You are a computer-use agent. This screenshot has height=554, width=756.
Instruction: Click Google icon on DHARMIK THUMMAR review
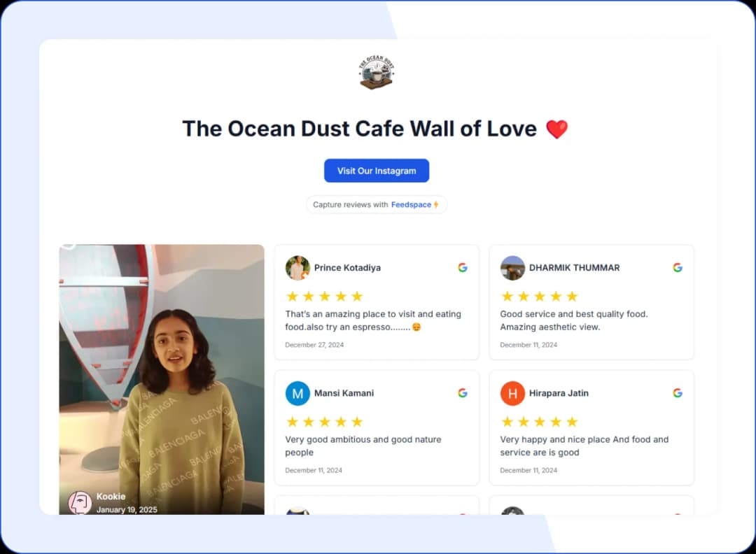[678, 268]
